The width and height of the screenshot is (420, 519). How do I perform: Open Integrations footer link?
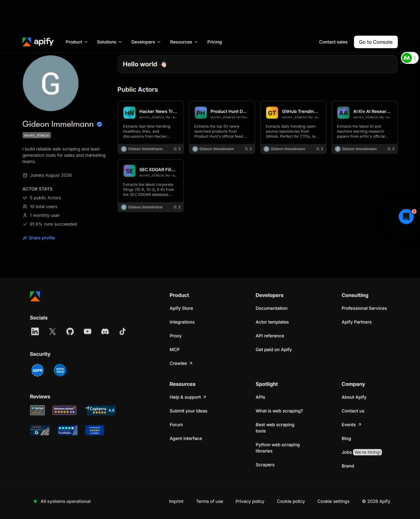[182, 322]
